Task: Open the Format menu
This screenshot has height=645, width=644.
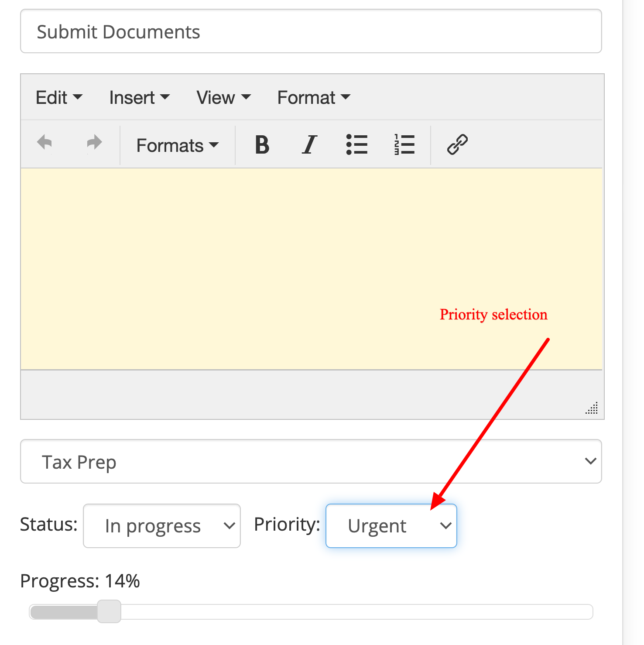Action: pos(314,97)
